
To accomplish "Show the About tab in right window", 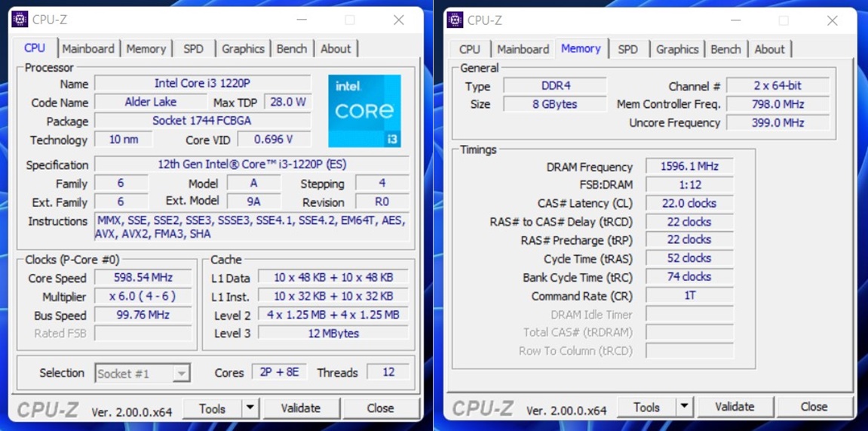I will click(769, 49).
